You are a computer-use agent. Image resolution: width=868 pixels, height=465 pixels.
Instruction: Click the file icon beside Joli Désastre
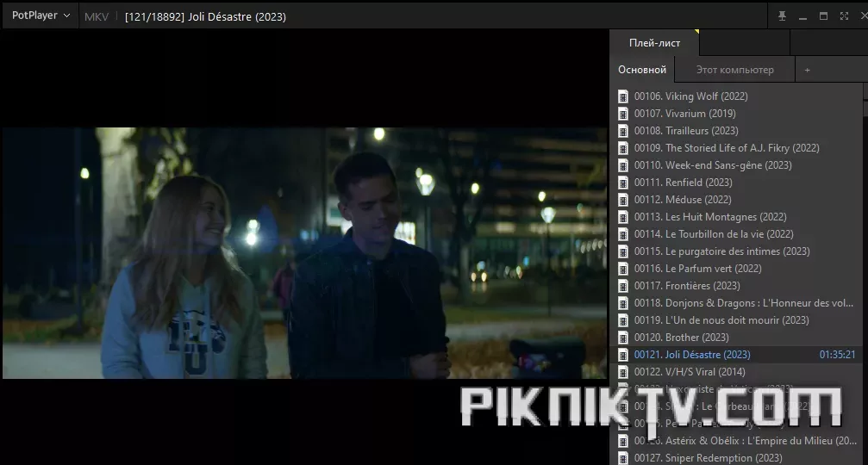click(622, 355)
